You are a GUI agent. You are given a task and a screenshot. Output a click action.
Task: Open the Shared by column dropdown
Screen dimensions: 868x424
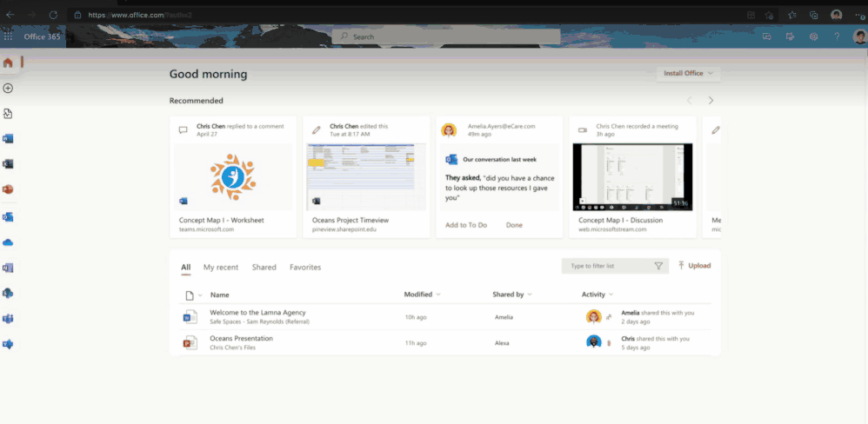pyautogui.click(x=512, y=295)
